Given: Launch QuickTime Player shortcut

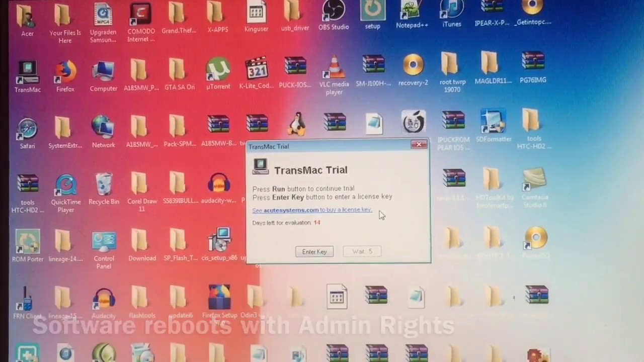Looking at the screenshot, I should pyautogui.click(x=65, y=194).
